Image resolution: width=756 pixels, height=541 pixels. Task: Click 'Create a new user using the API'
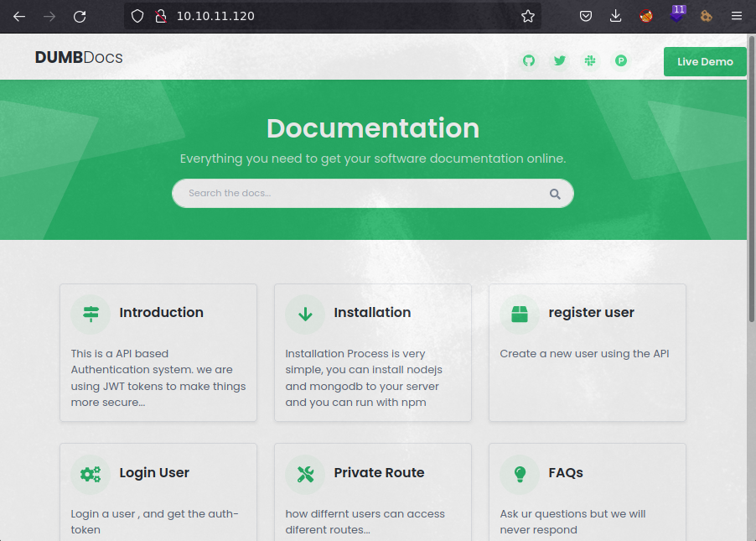[x=584, y=354]
